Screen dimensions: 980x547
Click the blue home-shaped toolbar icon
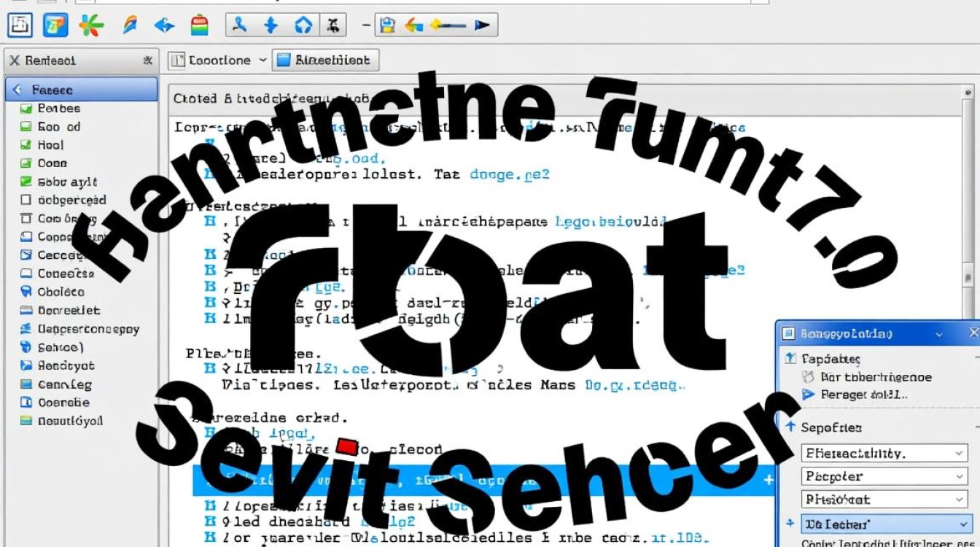coord(303,26)
